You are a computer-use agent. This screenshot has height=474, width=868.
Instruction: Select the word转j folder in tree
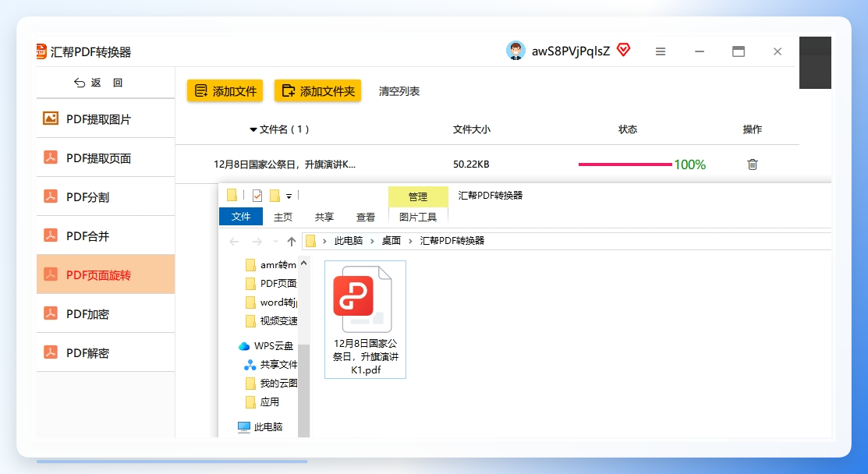[271, 302]
